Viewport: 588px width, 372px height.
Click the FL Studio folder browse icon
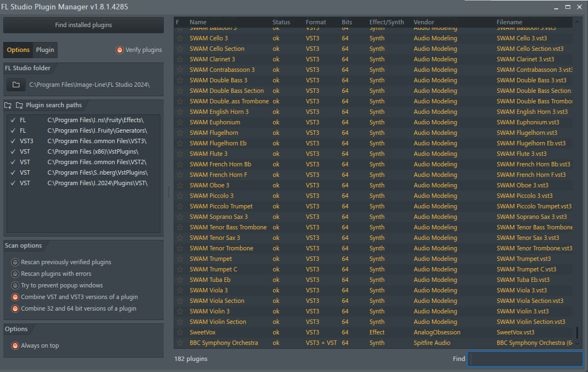click(15, 85)
